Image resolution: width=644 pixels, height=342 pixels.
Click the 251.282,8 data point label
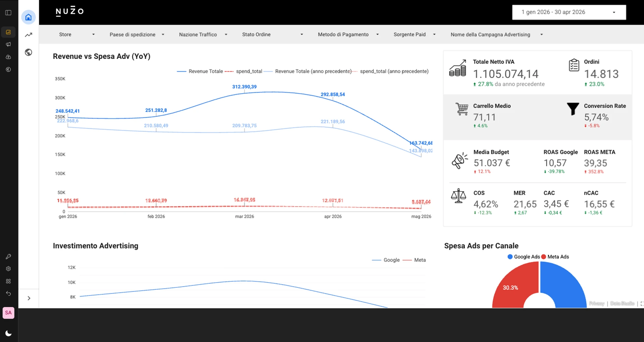[156, 110]
